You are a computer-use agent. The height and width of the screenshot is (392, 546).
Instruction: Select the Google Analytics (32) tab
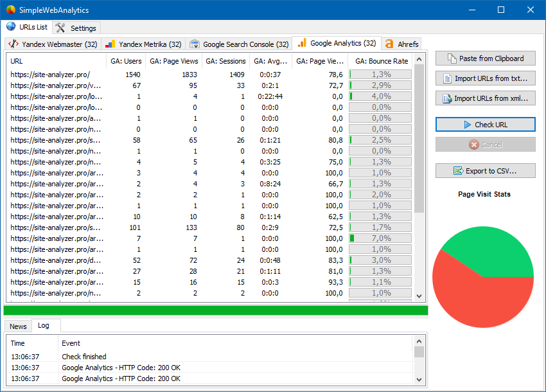pyautogui.click(x=337, y=43)
